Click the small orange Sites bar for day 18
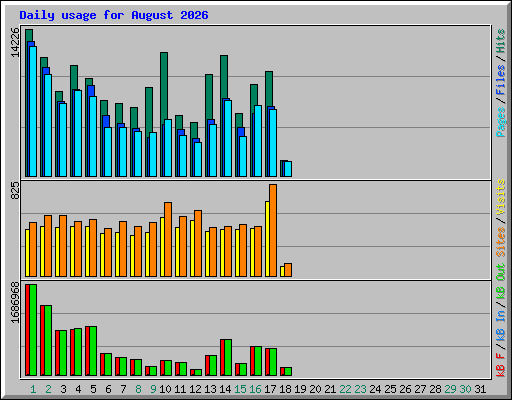 pos(288,270)
